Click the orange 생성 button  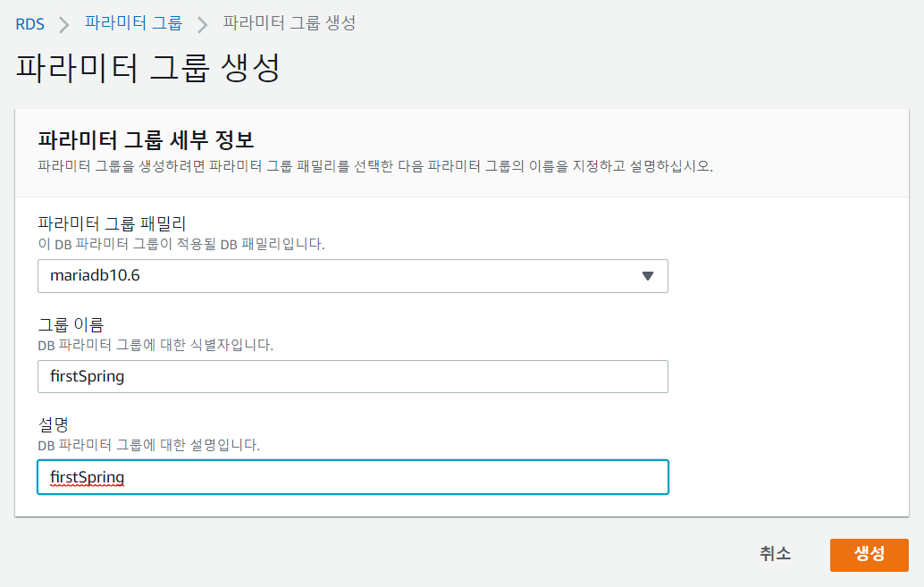pos(869,555)
